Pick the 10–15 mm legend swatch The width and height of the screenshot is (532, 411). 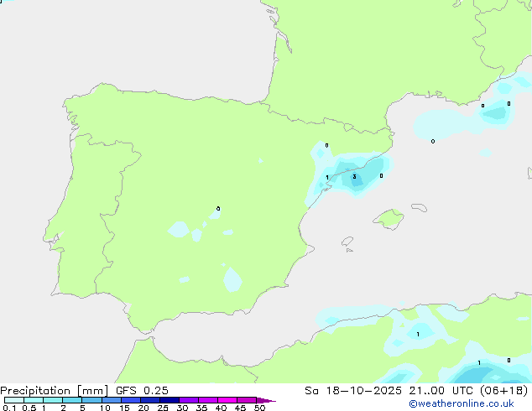pos(111,400)
